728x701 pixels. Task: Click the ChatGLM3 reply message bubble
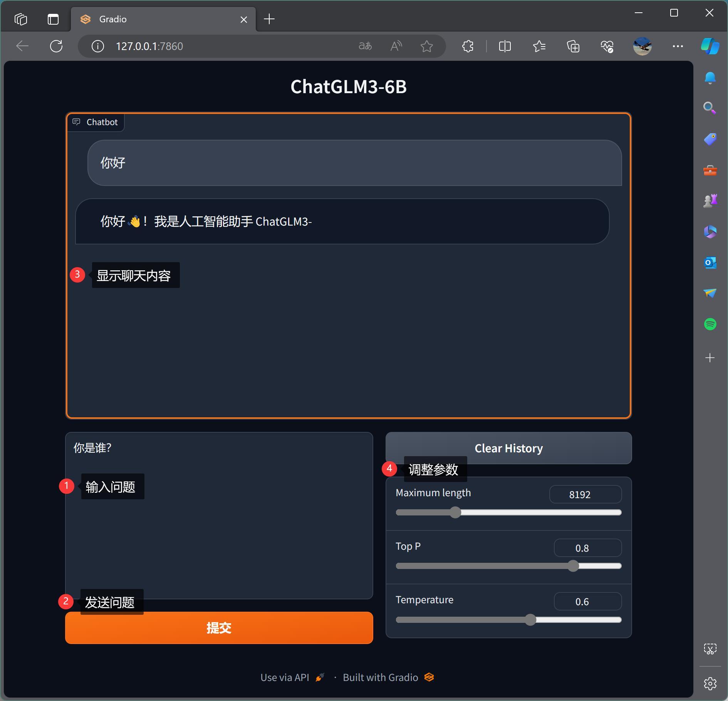[x=342, y=221]
